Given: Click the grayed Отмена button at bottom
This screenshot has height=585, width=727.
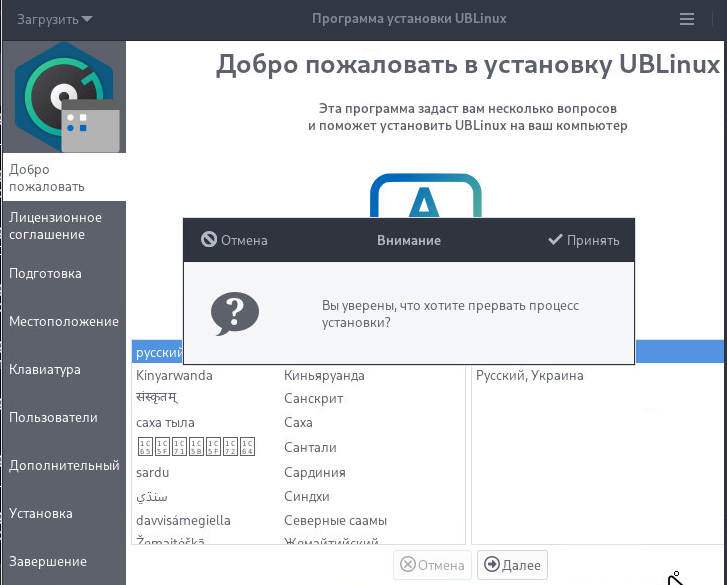Looking at the screenshot, I should pyautogui.click(x=432, y=565).
